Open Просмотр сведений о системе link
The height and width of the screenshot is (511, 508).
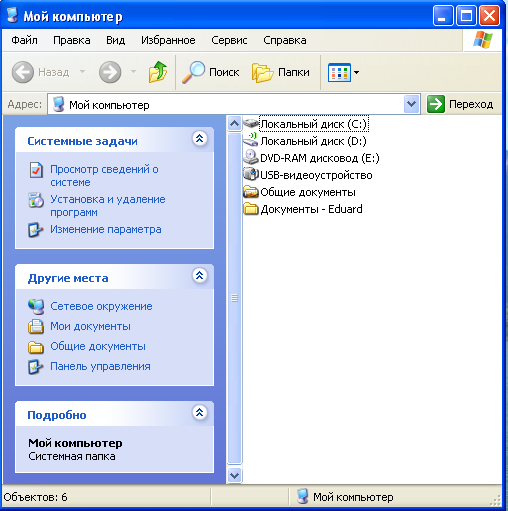104,176
